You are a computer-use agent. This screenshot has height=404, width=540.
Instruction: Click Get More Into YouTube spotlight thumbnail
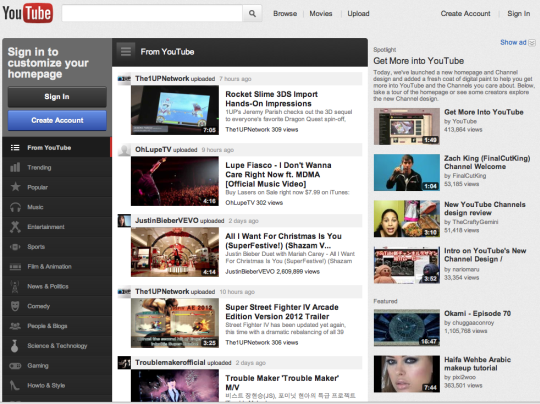[407, 126]
